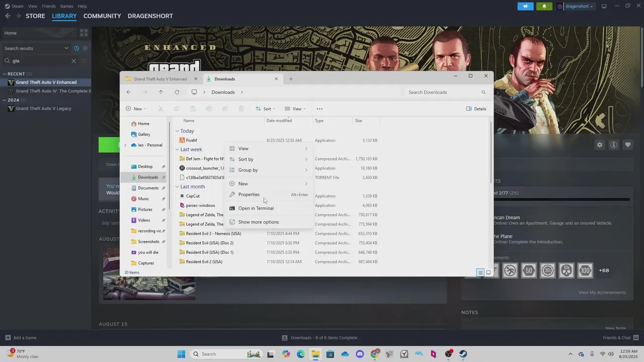The image size is (644, 362).
Task: Select the parsec-windows file
Action: (200, 206)
